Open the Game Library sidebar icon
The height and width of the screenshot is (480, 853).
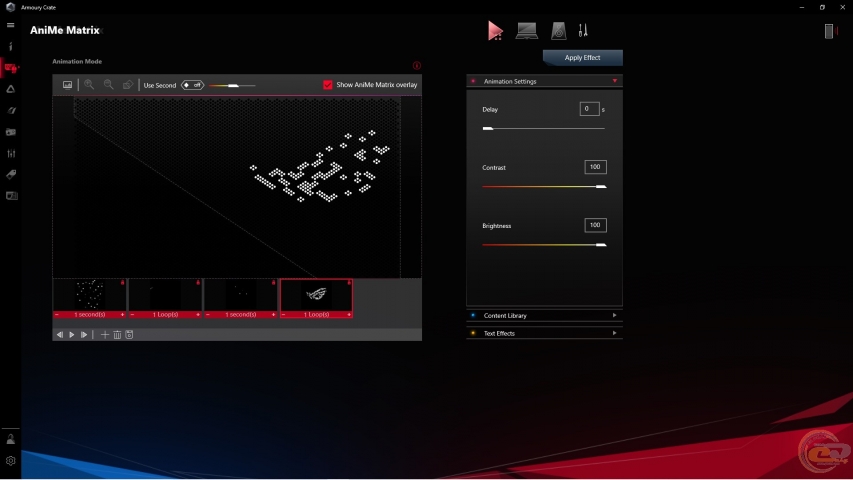coord(11,132)
